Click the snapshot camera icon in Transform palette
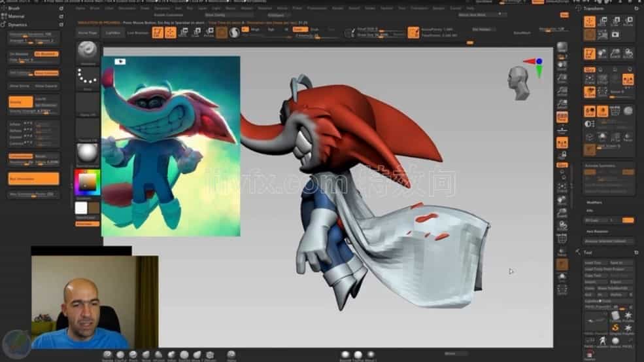The image size is (644, 362). tap(615, 35)
